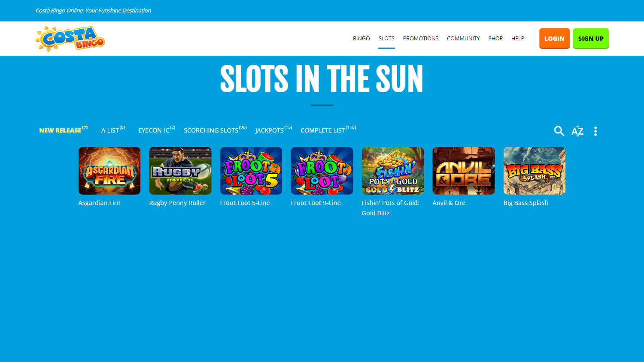Open Fishin' Pots of Gold thumbnail
This screenshot has width=644, height=362.
[x=393, y=171]
